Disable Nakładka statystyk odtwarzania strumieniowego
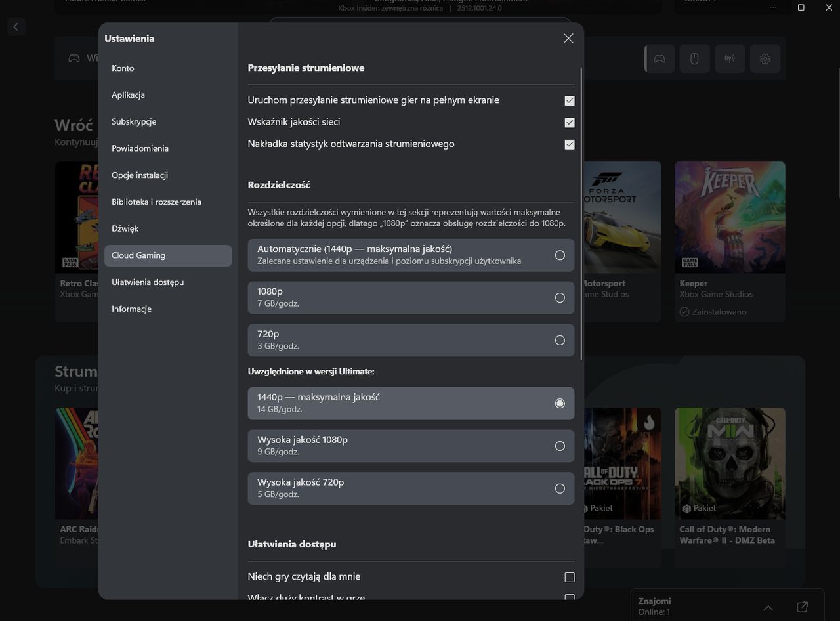Viewport: 840px width, 621px height. pos(570,144)
